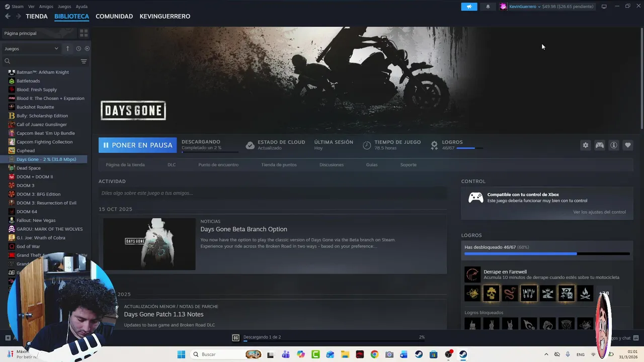
Task: Open the Discusiones link
Action: point(332,165)
